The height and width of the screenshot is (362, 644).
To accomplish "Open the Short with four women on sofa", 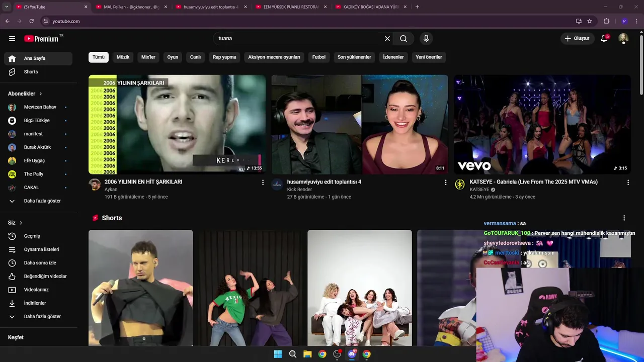I will [x=360, y=288].
